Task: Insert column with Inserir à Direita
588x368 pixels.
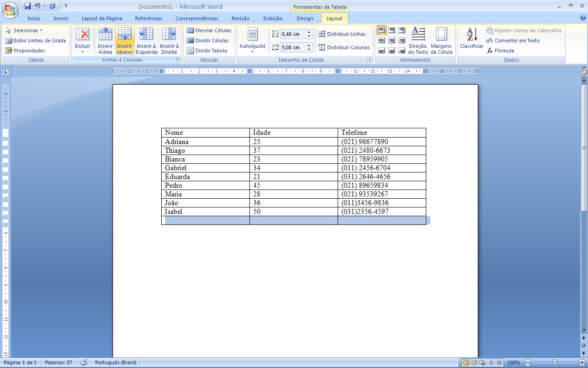Action: pos(169,40)
